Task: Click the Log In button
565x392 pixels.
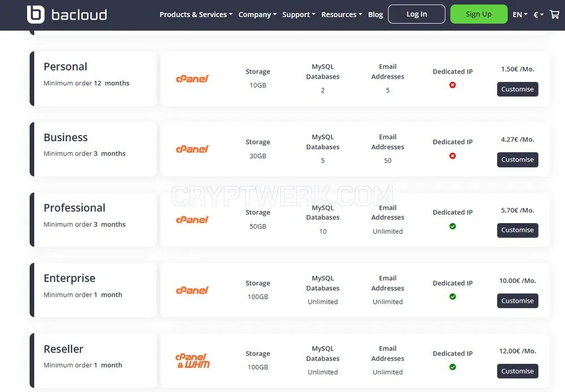Action: [x=416, y=14]
